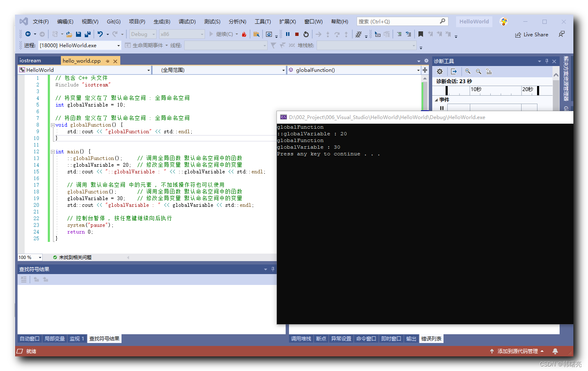The image size is (588, 371).
Task: Close the hello_world.cpp tab
Action: (115, 61)
